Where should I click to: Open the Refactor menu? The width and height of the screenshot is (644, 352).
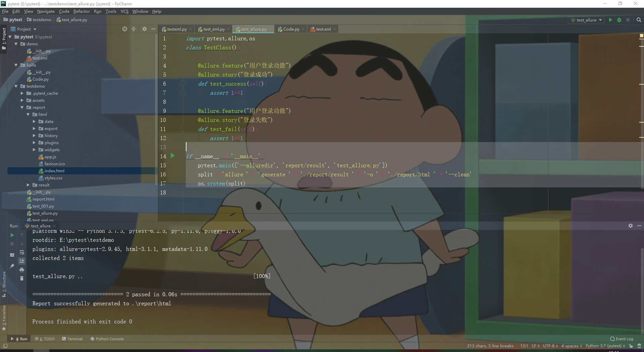[82, 11]
